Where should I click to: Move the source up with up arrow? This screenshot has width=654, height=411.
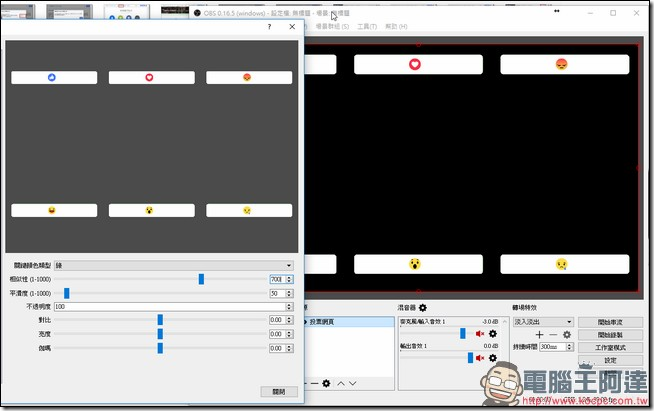click(x=340, y=383)
